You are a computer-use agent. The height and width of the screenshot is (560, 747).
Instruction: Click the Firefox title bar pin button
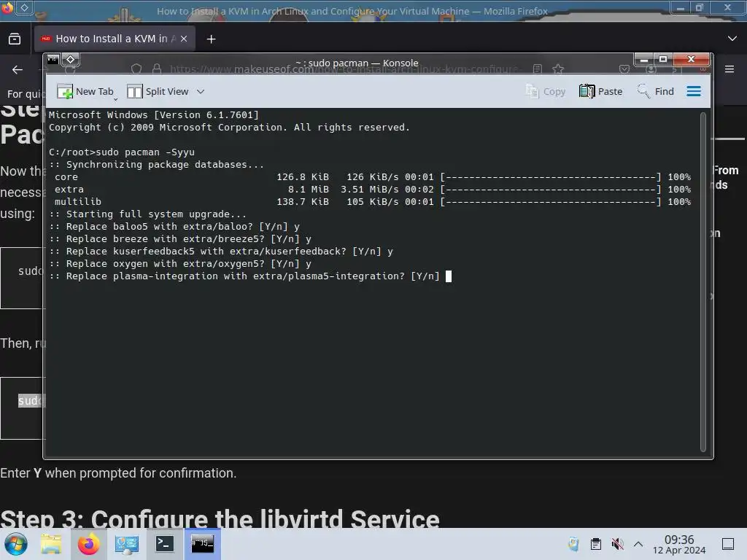24,7
